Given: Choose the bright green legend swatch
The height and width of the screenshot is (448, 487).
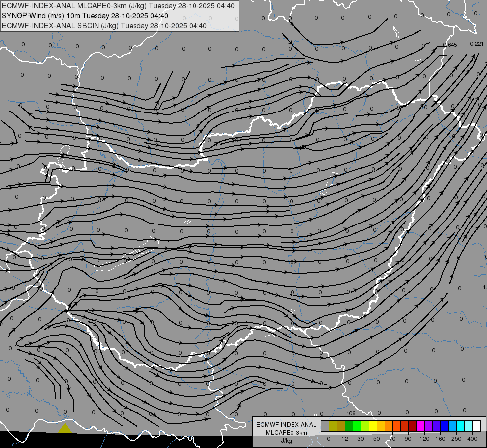Looking at the screenshot, I should 357,426.
